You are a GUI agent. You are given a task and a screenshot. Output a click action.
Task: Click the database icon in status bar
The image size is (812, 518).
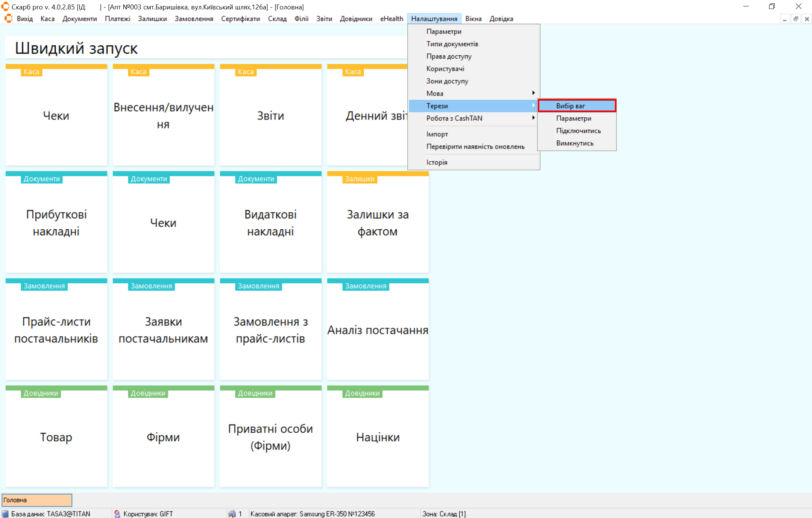click(5, 513)
